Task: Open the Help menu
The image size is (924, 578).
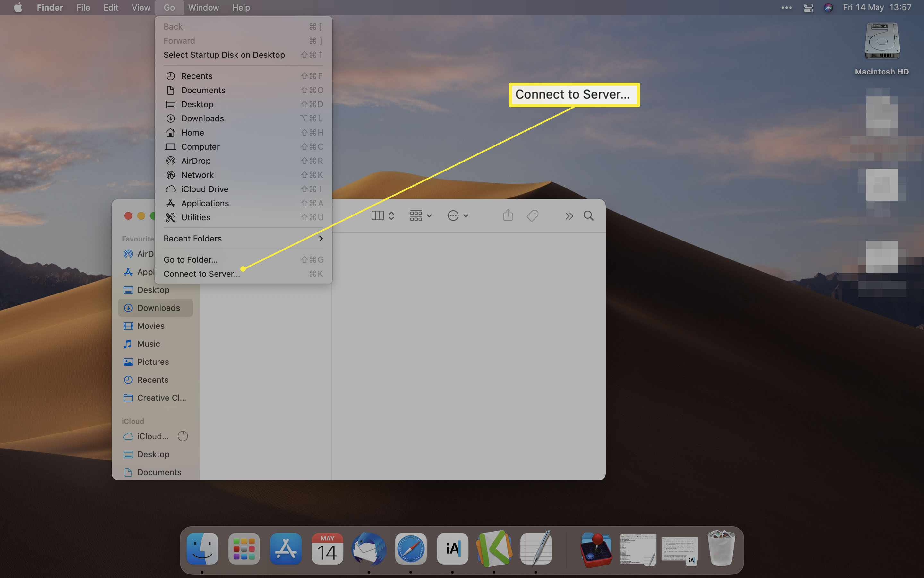Action: coord(241,8)
